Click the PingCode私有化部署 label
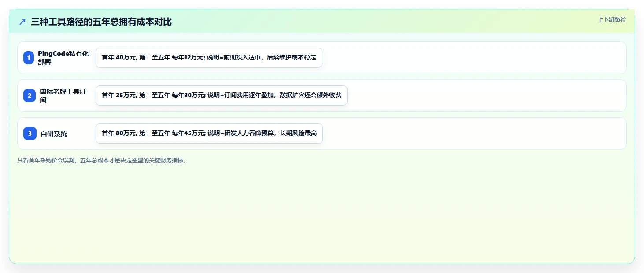The width and height of the screenshot is (644, 273). click(x=63, y=58)
